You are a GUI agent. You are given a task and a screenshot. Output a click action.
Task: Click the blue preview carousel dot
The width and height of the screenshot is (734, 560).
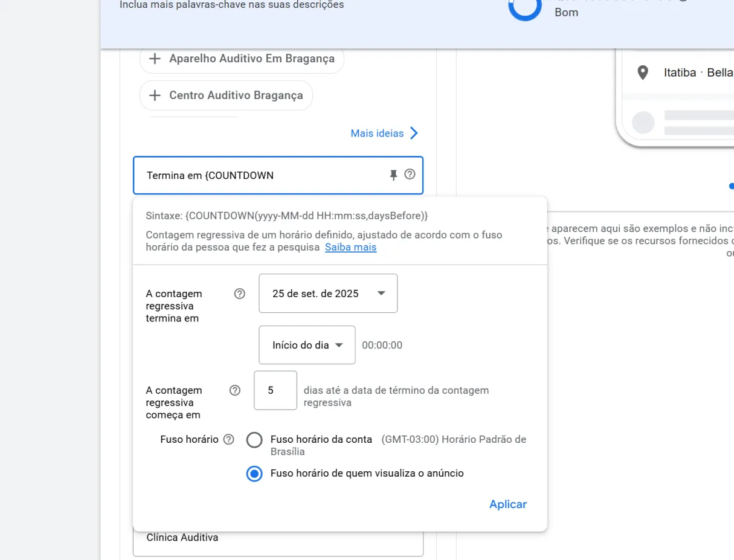pos(732,186)
